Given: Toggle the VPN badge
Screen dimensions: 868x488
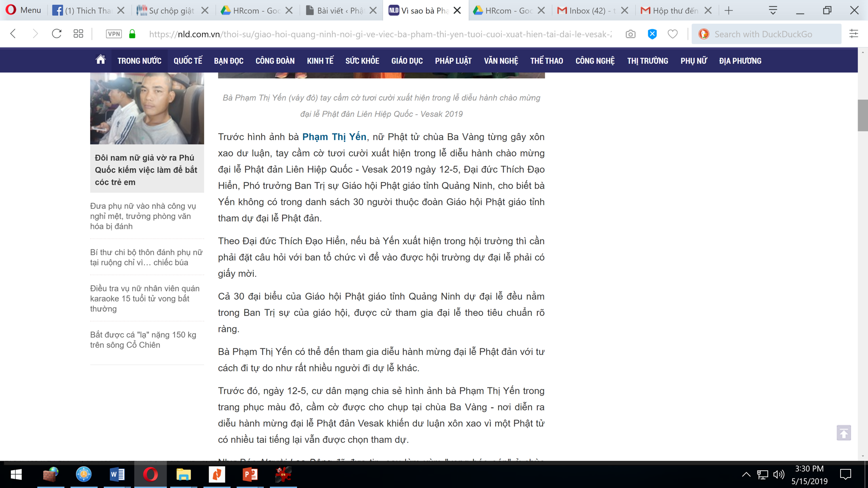Looking at the screenshot, I should 114,34.
